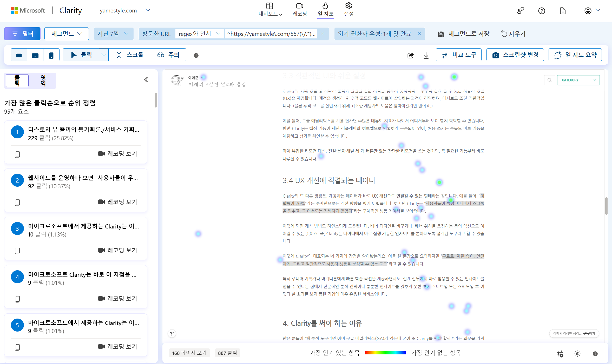This screenshot has height=364, width=612.
Task: Click the 비교 도구 button
Action: [x=459, y=55]
